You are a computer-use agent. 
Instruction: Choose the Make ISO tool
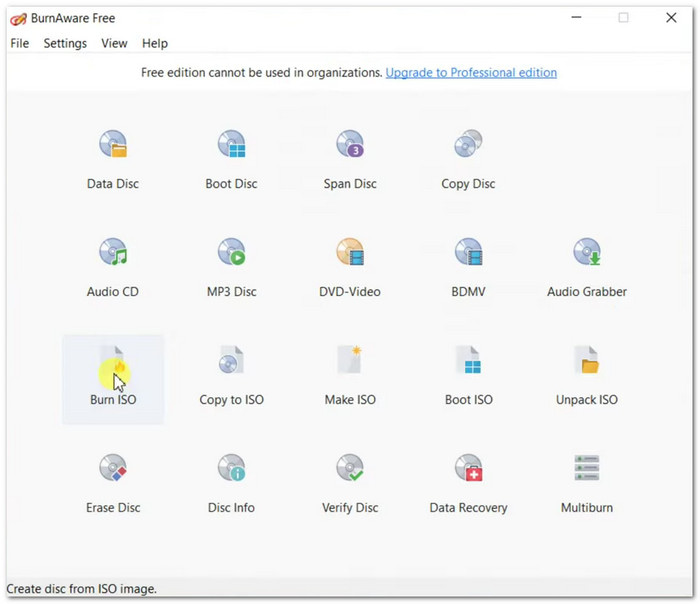[x=350, y=362]
